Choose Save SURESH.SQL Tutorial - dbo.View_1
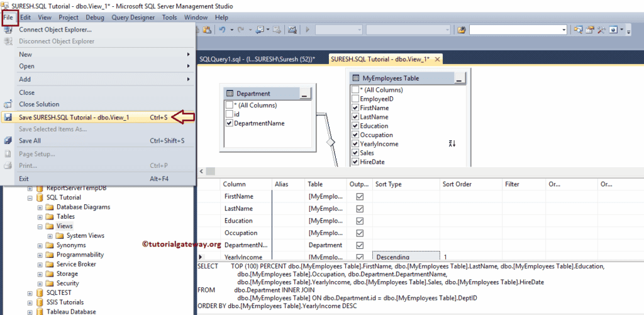644x315 pixels. pos(97,118)
